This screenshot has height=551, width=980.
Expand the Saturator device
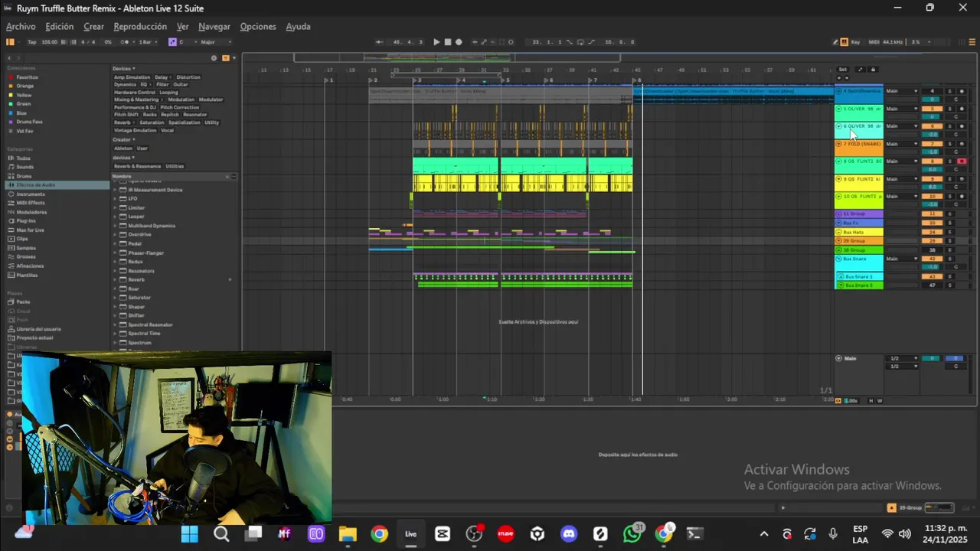(x=115, y=298)
